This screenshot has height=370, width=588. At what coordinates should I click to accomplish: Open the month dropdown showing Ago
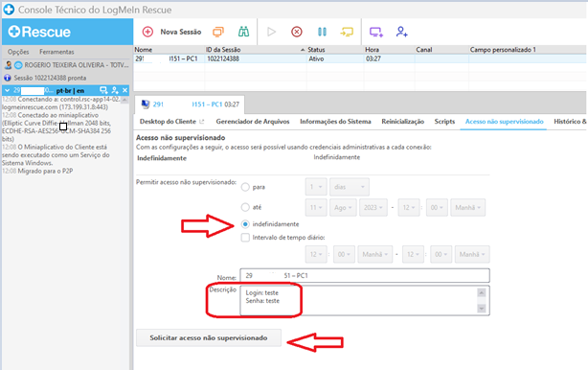pyautogui.click(x=343, y=207)
